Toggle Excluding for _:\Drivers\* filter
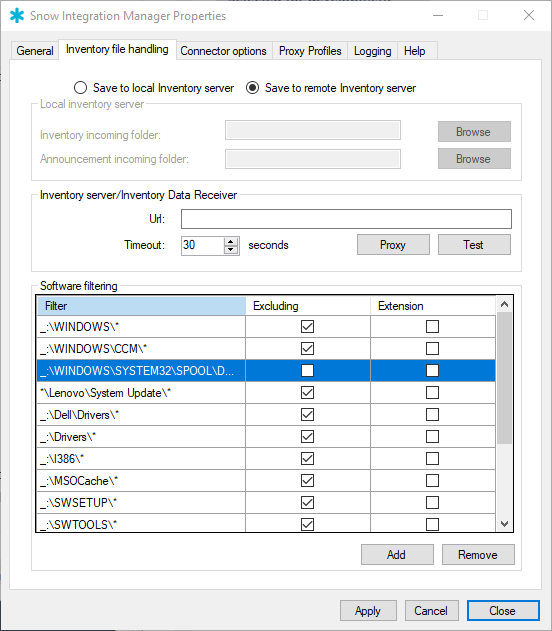 click(307, 437)
